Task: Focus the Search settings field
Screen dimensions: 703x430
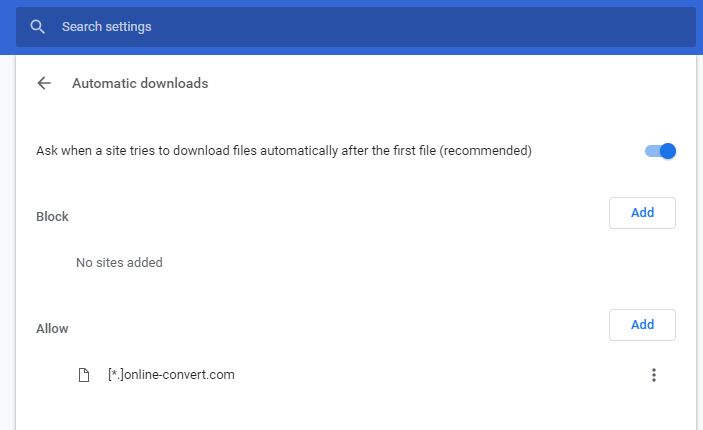Action: coord(356,27)
